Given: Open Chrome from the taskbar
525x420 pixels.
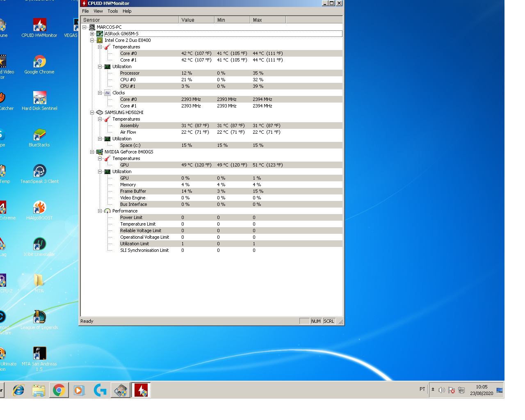Looking at the screenshot, I should click(x=59, y=390).
